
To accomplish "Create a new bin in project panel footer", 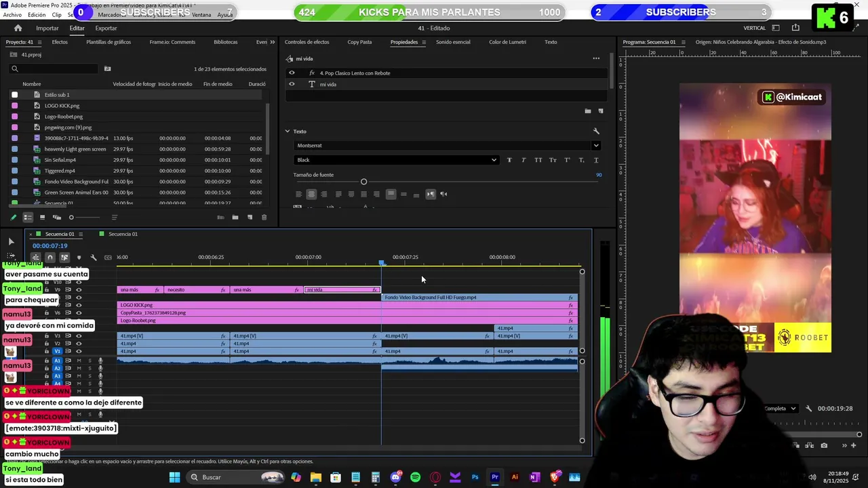I will (235, 218).
